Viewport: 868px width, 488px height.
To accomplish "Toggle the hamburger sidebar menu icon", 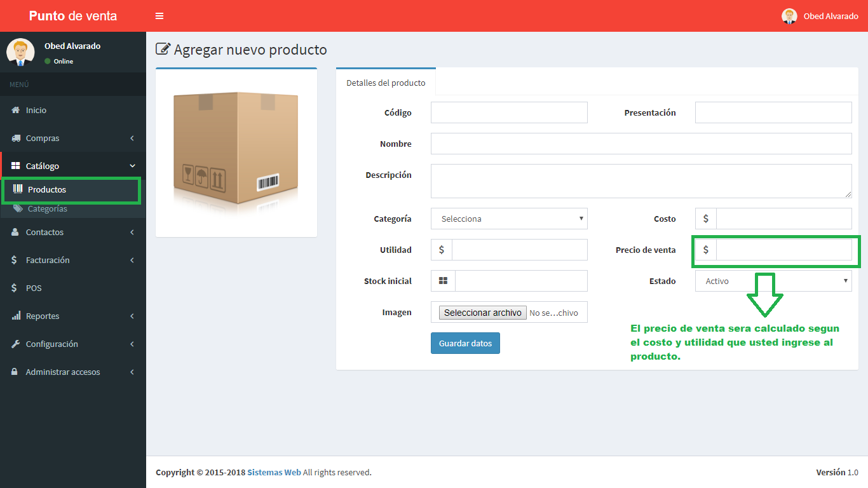I will [x=159, y=16].
